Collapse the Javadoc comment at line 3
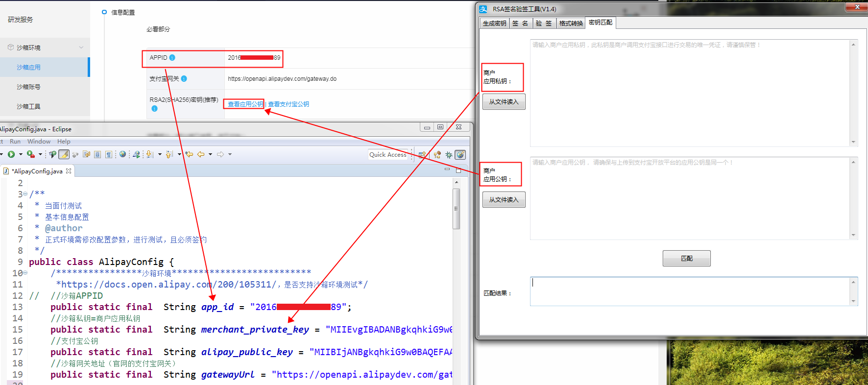868x385 pixels. tap(25, 194)
